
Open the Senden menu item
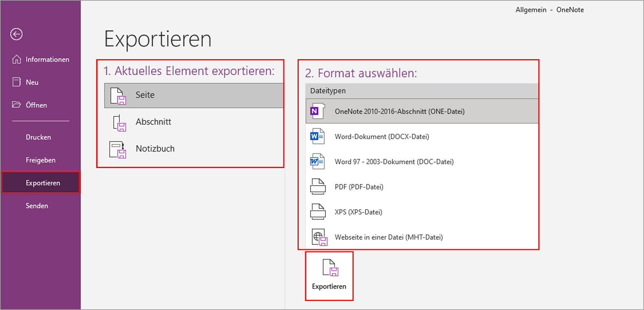click(x=40, y=206)
